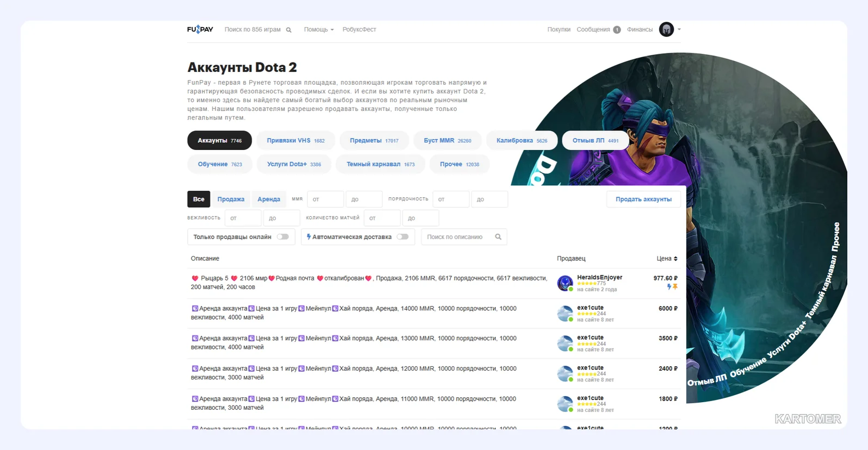Click the description search magnifier icon

coord(498,236)
